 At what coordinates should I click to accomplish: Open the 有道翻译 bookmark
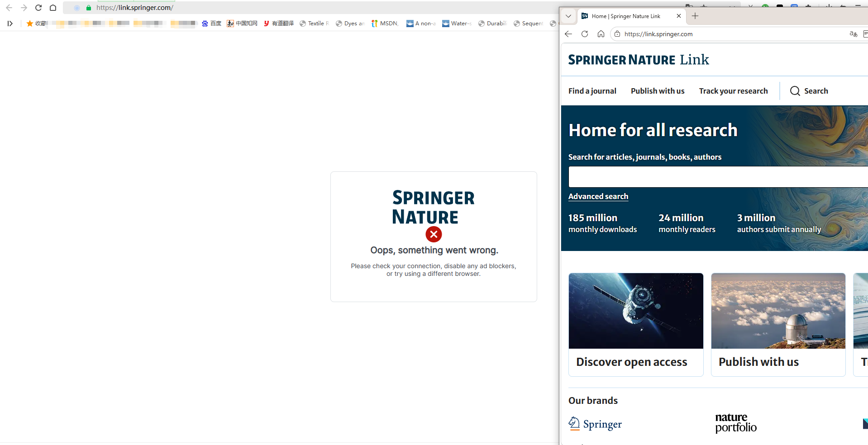(x=279, y=24)
